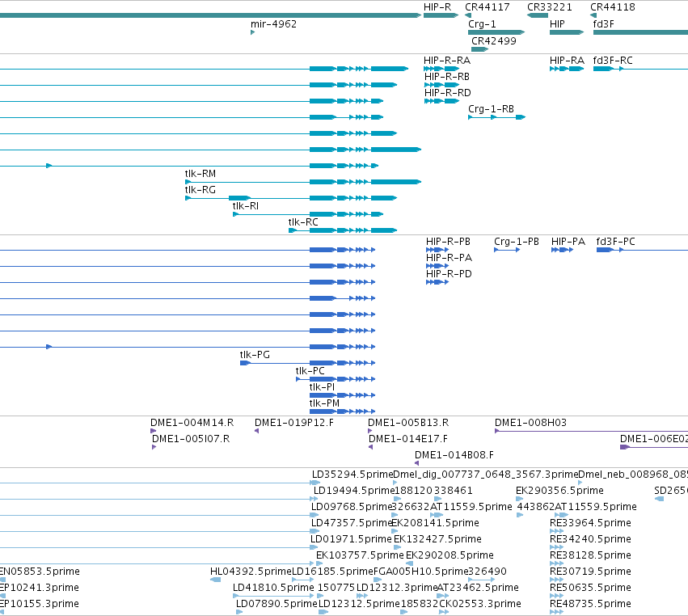Select the RE30719.5prime EST label

590,572
